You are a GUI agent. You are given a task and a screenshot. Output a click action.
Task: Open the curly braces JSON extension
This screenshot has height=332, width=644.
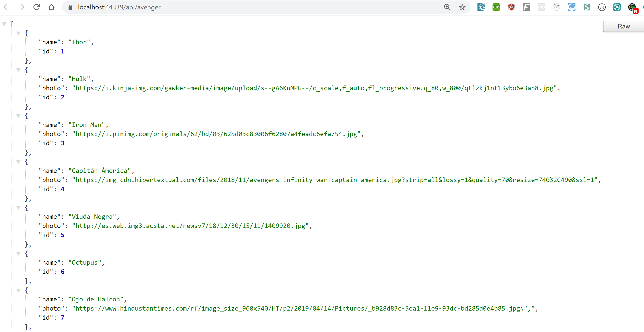tap(602, 7)
